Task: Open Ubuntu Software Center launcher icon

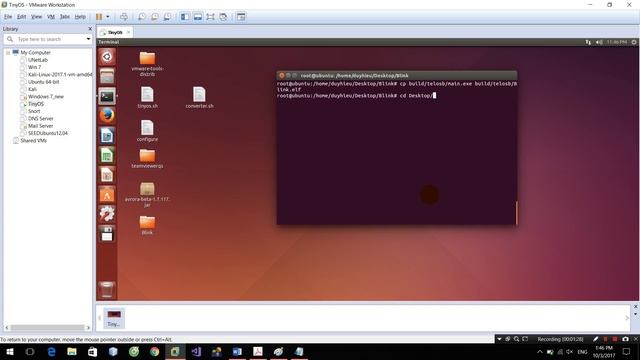Action: (107, 194)
